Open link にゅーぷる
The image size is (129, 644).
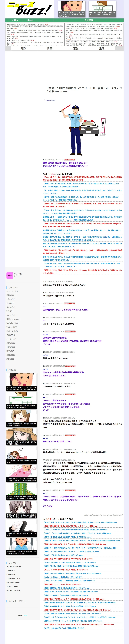(x=11, y=574)
